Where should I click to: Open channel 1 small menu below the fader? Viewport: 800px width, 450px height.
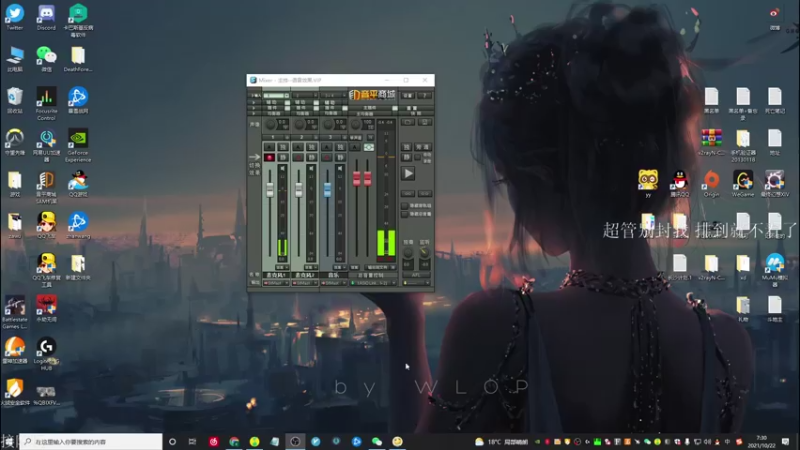pos(282,267)
